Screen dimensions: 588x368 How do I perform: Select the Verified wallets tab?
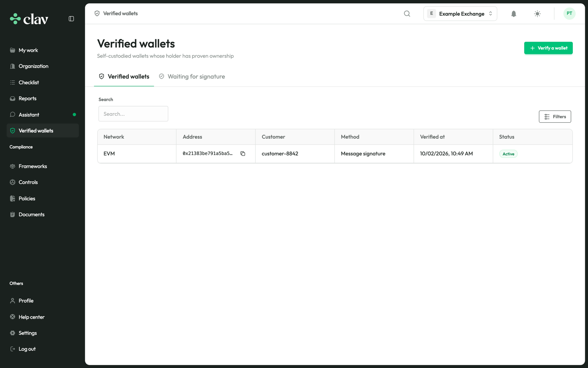point(124,76)
